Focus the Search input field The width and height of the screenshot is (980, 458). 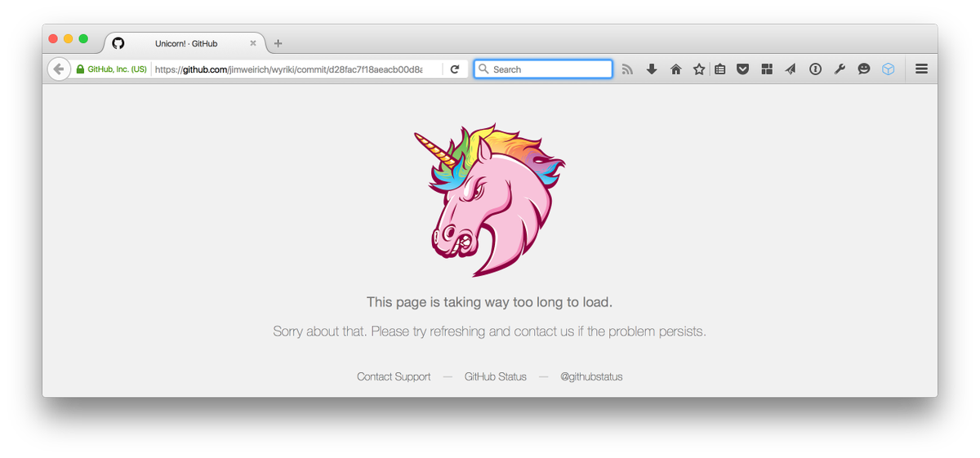543,69
